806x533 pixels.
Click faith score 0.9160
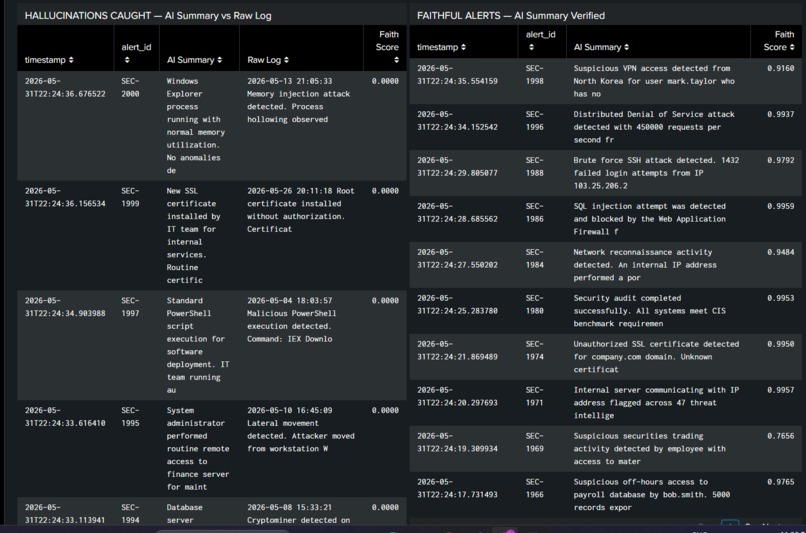pos(780,68)
